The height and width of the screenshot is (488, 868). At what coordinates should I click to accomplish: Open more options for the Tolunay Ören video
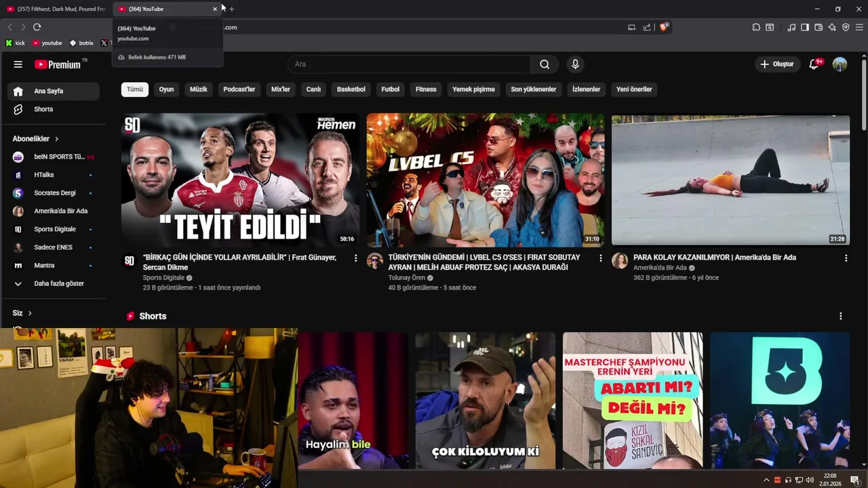pyautogui.click(x=600, y=258)
